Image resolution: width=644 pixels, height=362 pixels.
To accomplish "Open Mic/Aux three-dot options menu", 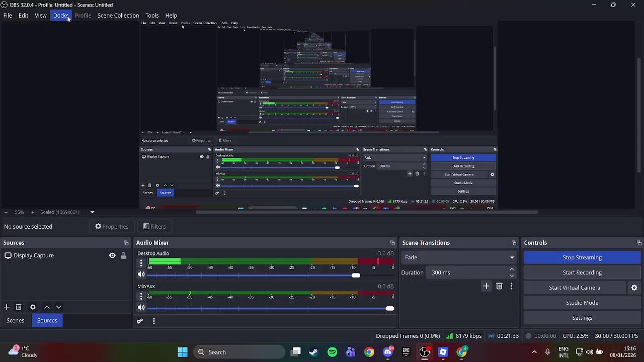I will 141,296.
